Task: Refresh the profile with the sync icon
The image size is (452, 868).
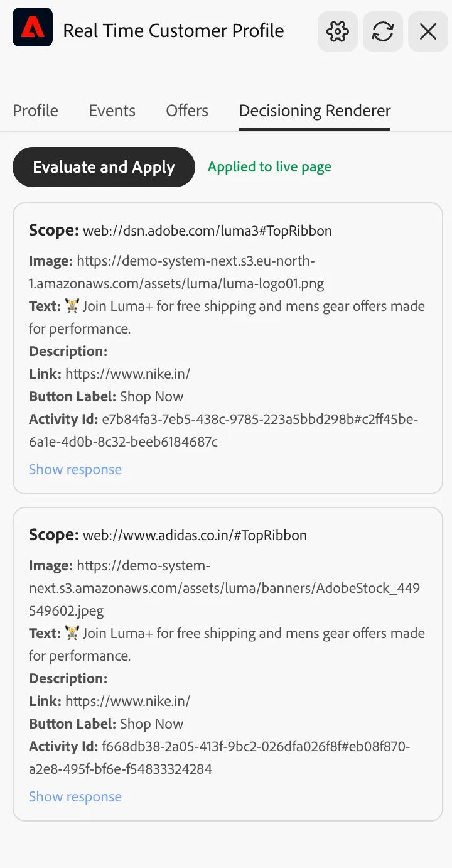Action: (383, 31)
